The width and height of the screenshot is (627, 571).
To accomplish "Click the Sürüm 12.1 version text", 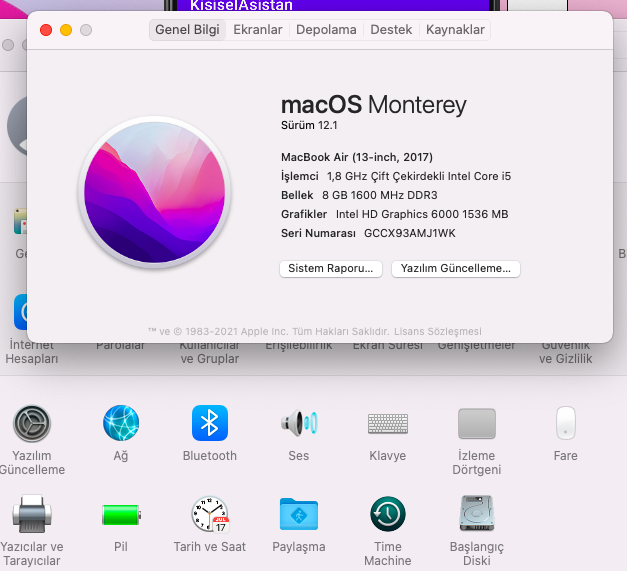I will click(x=309, y=125).
